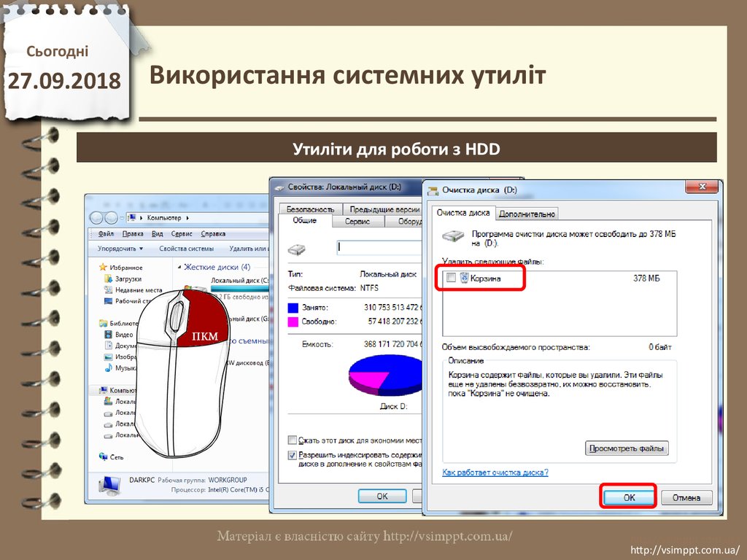Click the Back arrow in the Explorer window
This screenshot has width=747, height=560.
96,217
